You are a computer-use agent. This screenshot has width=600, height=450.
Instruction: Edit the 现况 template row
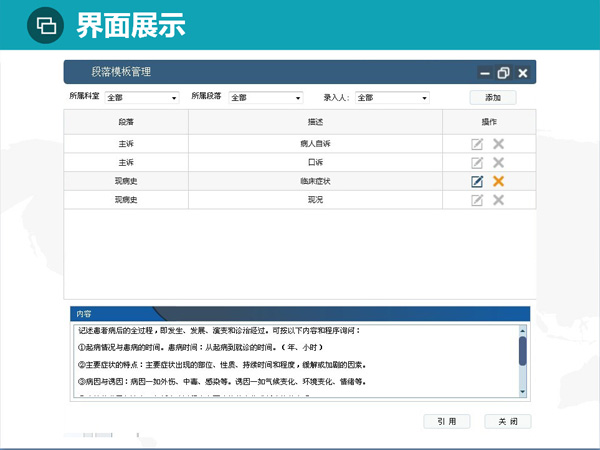477,200
